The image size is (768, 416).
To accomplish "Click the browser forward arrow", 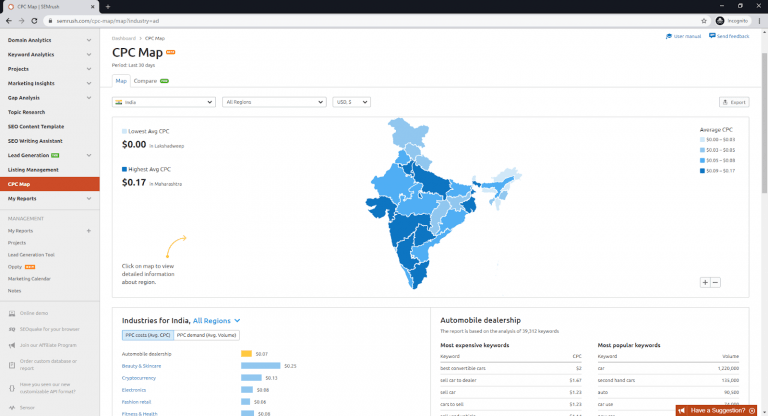I will pyautogui.click(x=21, y=21).
